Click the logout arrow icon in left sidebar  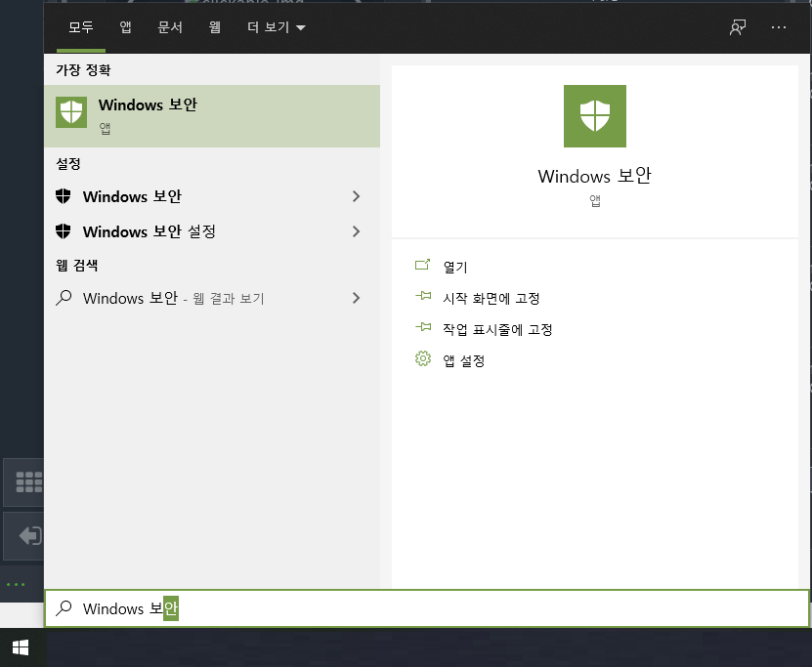30,535
